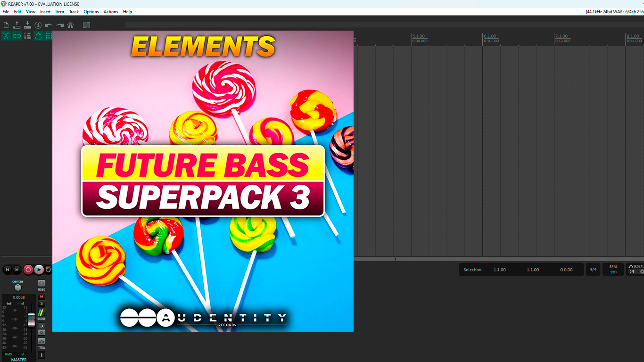
Task: Click the Selection: label in the transport
Action: (473, 270)
